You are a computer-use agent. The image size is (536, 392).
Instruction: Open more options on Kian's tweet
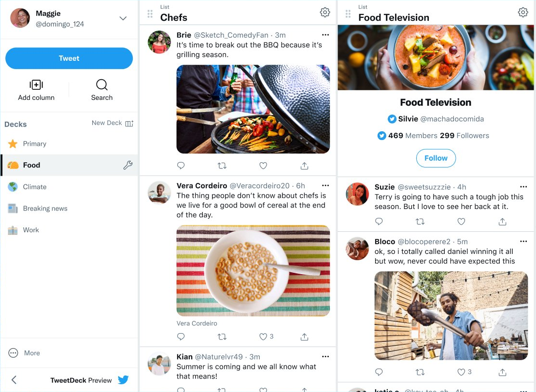(x=325, y=356)
